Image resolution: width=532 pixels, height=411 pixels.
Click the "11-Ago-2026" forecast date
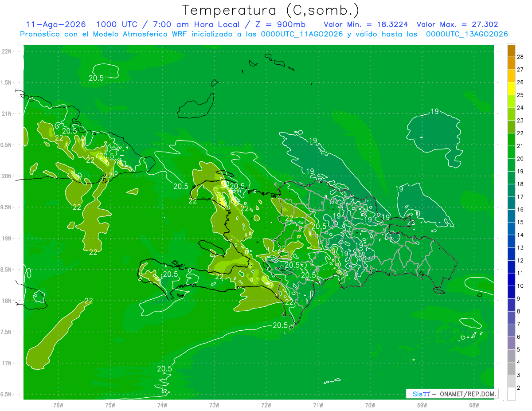(56, 24)
